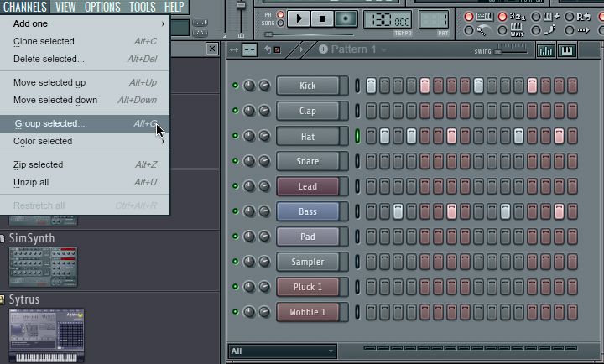Toggle Wait for input to start playing
This screenshot has height=364, width=604.
(x=502, y=30)
